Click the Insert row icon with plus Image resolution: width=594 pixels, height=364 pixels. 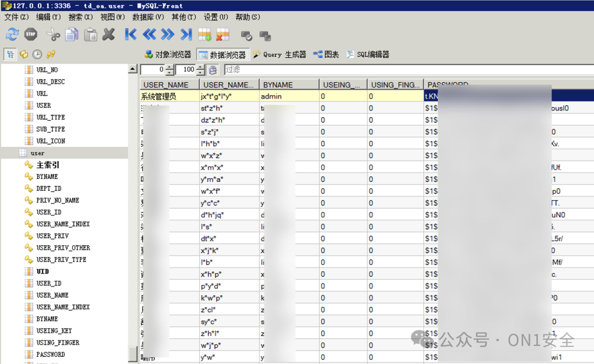[x=205, y=35]
